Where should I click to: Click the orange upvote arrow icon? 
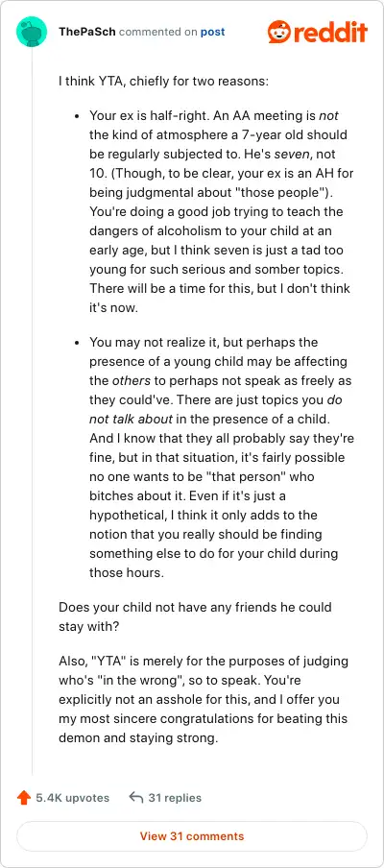23,798
